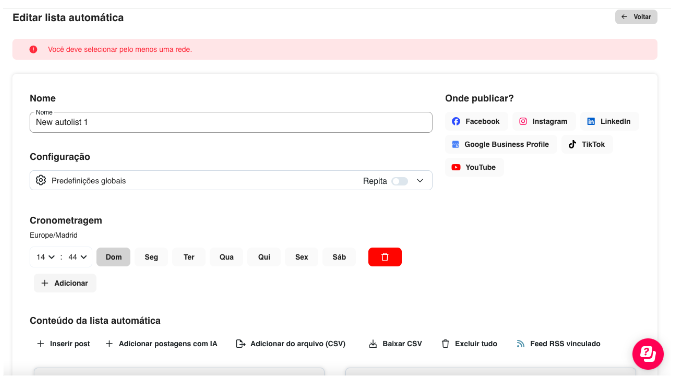
Task: Select Facebook as publishing network
Action: point(476,121)
